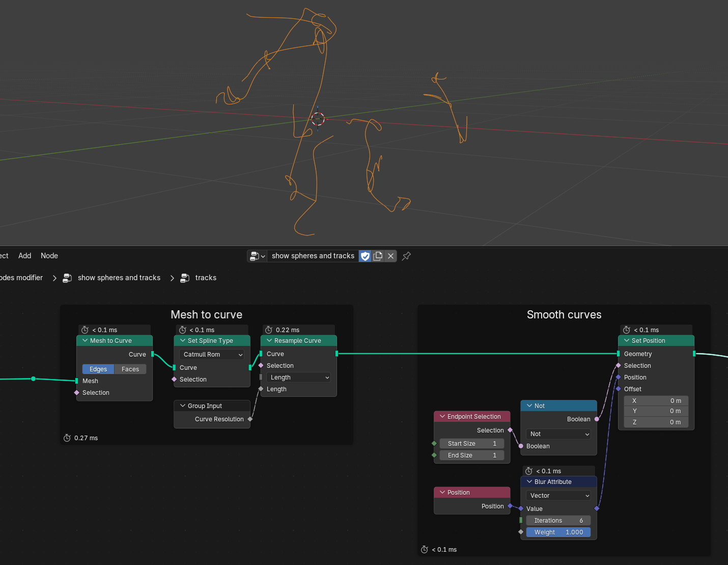This screenshot has width=728, height=565.
Task: Toggle fake user shield icon
Action: 365,256
